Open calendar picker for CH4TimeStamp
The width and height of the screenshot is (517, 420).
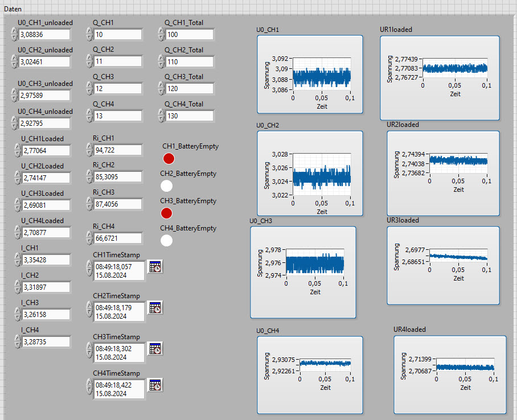point(155,385)
